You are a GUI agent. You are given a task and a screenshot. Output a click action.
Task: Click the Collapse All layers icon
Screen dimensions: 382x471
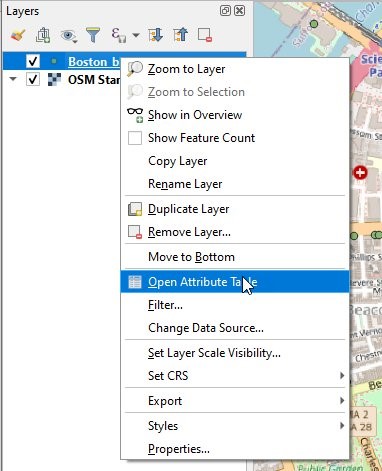pyautogui.click(x=180, y=35)
